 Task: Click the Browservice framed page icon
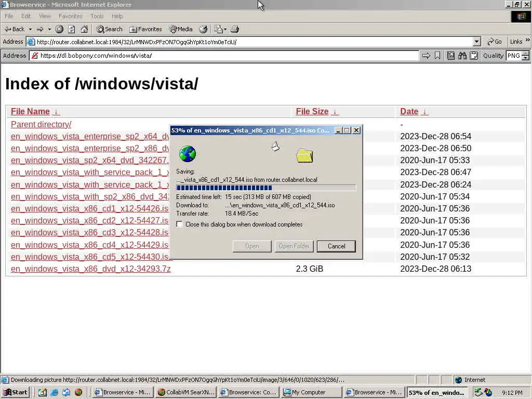coord(450,56)
